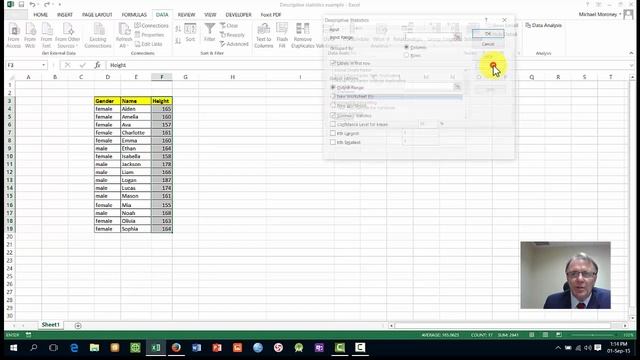Select the New Worksheet Ply option
The width and height of the screenshot is (640, 360).
point(333,96)
